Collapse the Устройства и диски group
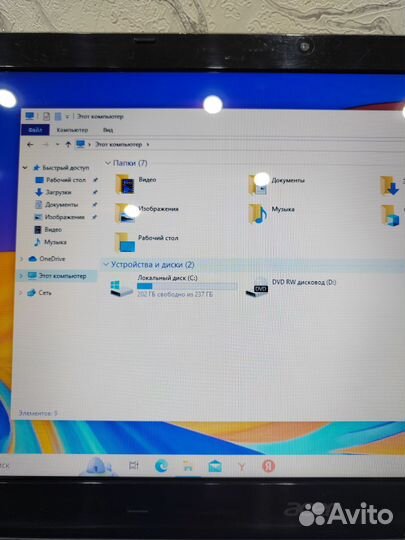 [105, 264]
